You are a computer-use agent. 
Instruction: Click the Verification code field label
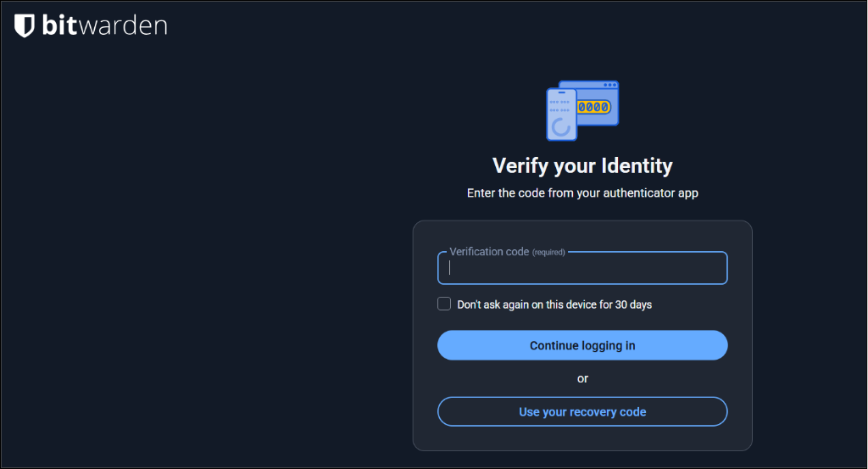tap(489, 252)
